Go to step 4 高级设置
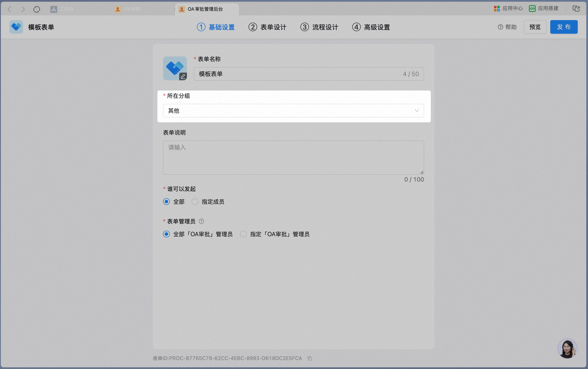 (371, 27)
